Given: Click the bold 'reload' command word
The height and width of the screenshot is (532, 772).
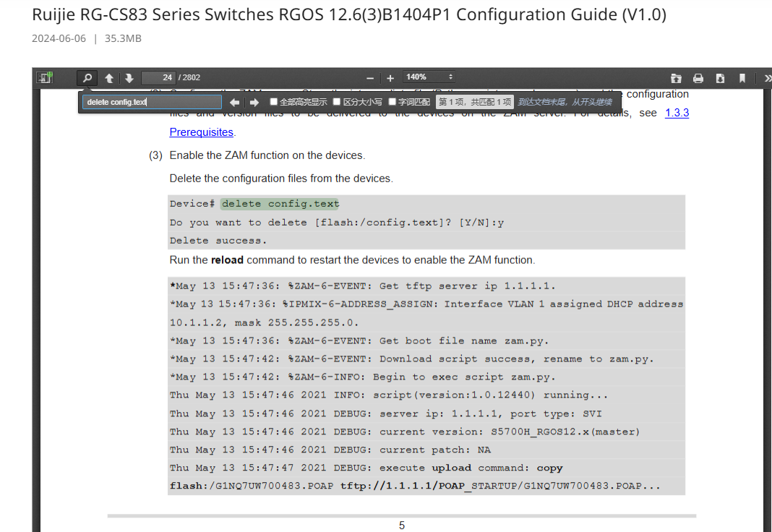Looking at the screenshot, I should click(227, 259).
